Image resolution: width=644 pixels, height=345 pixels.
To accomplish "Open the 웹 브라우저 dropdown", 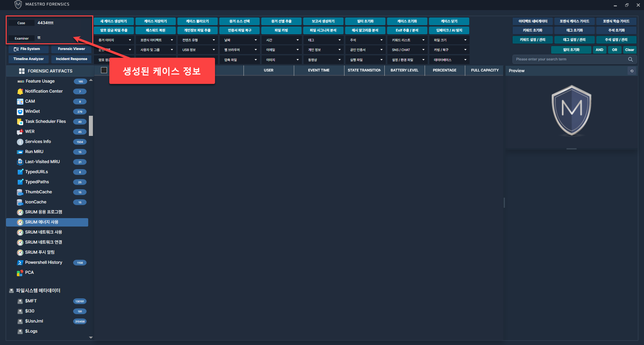I will 239,50.
